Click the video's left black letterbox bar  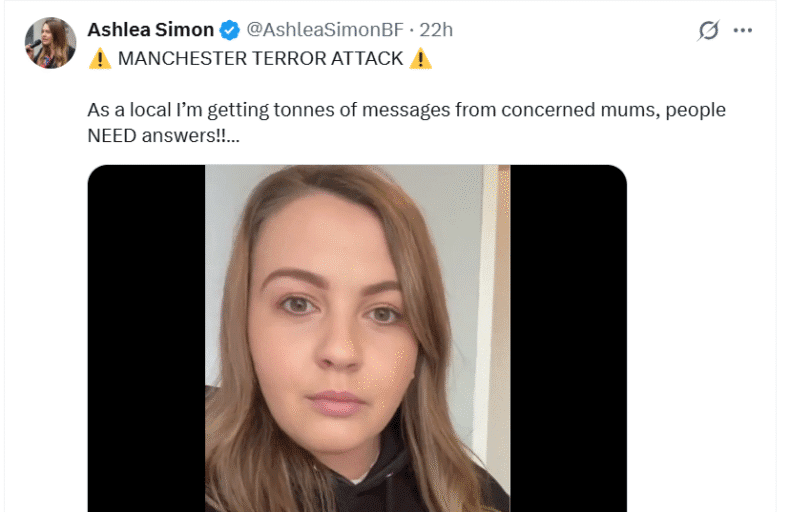[x=146, y=340]
